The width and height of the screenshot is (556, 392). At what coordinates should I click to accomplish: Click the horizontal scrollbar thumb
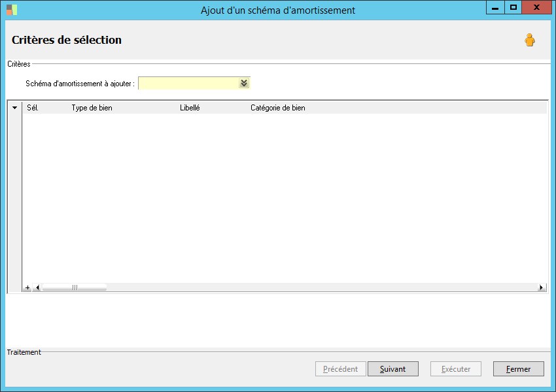(74, 287)
